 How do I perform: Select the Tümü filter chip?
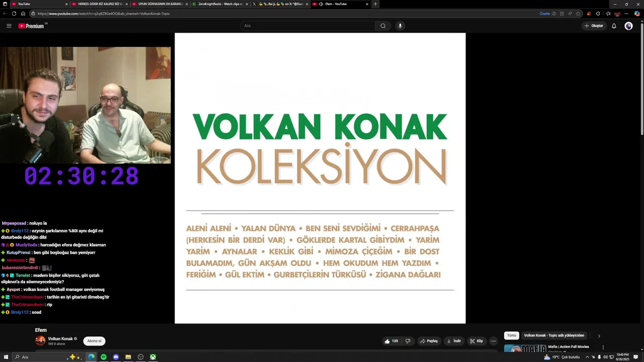(x=511, y=335)
